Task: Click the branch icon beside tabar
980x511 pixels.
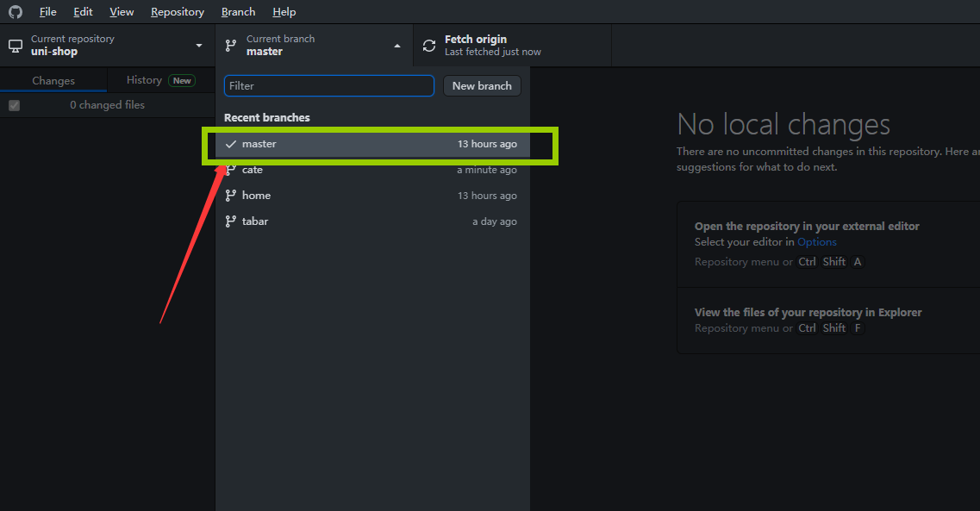Action: (231, 221)
